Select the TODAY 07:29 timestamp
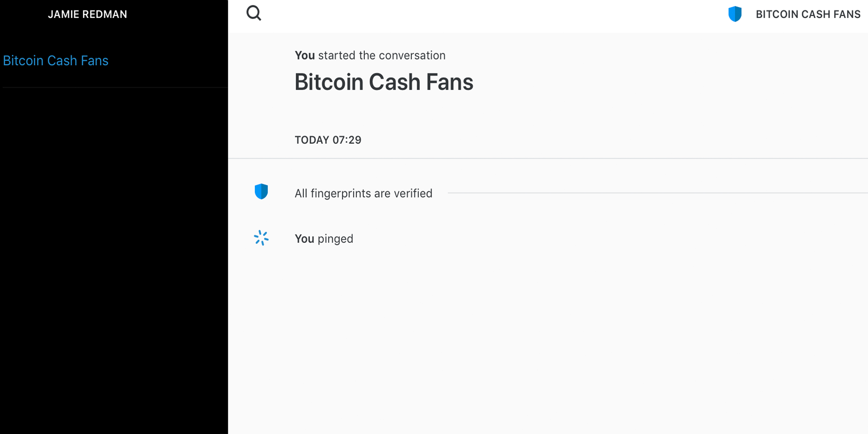868x434 pixels. click(327, 140)
